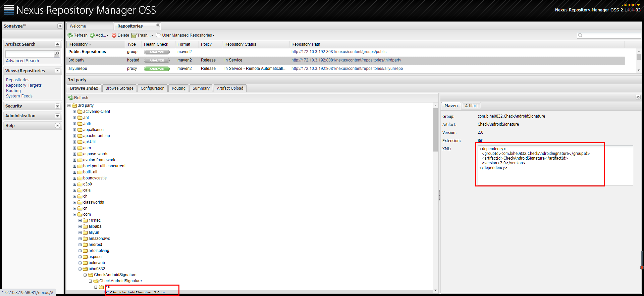Click the green Add repository icon
The height and width of the screenshot is (296, 644).
pos(92,35)
